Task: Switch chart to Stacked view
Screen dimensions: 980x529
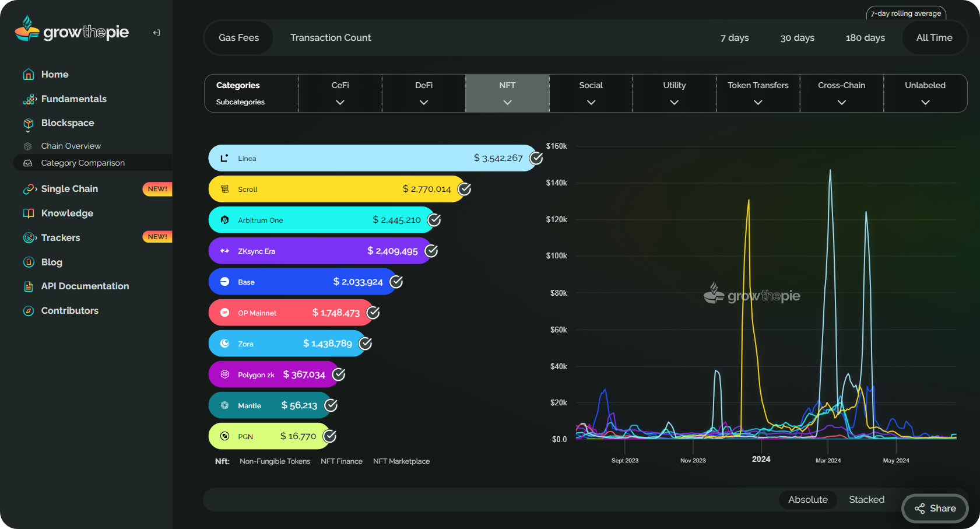Action: tap(866, 500)
